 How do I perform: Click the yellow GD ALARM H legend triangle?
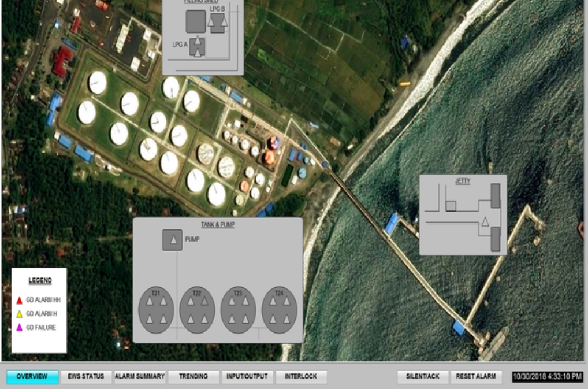[x=19, y=314]
